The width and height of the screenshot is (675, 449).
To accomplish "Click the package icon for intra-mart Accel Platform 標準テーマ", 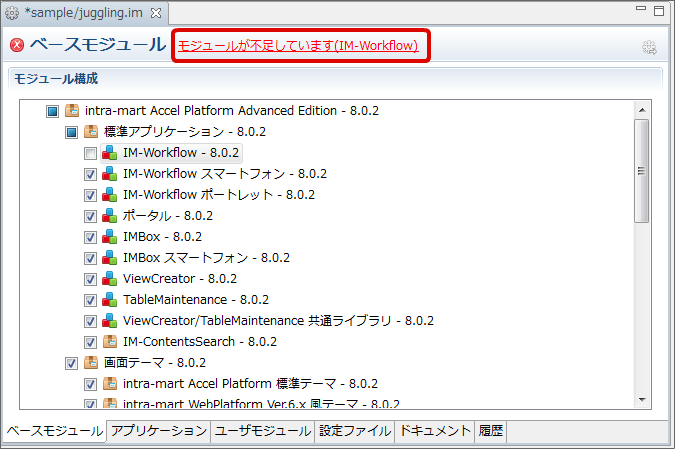I will tap(110, 384).
